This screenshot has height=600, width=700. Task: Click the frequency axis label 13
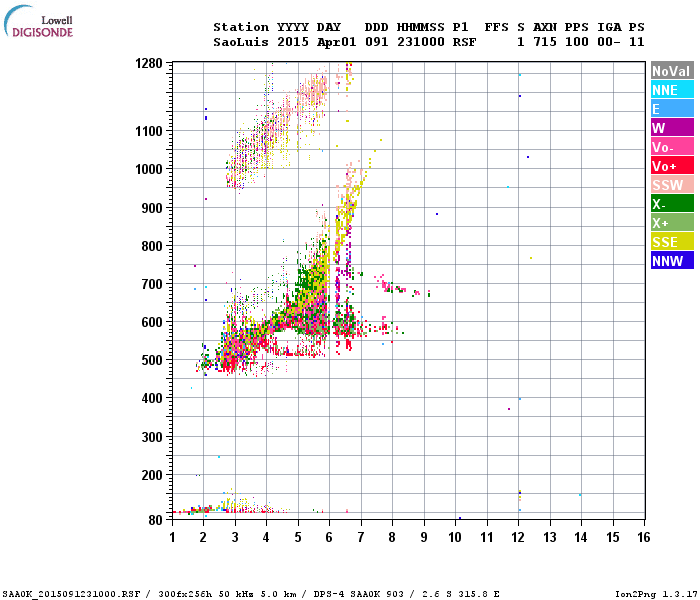point(550,537)
